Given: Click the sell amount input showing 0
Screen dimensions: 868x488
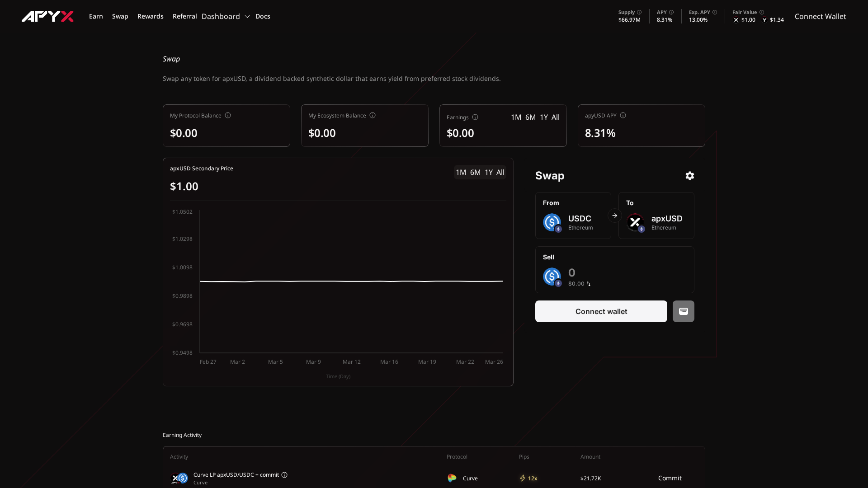Looking at the screenshot, I should click(x=571, y=272).
